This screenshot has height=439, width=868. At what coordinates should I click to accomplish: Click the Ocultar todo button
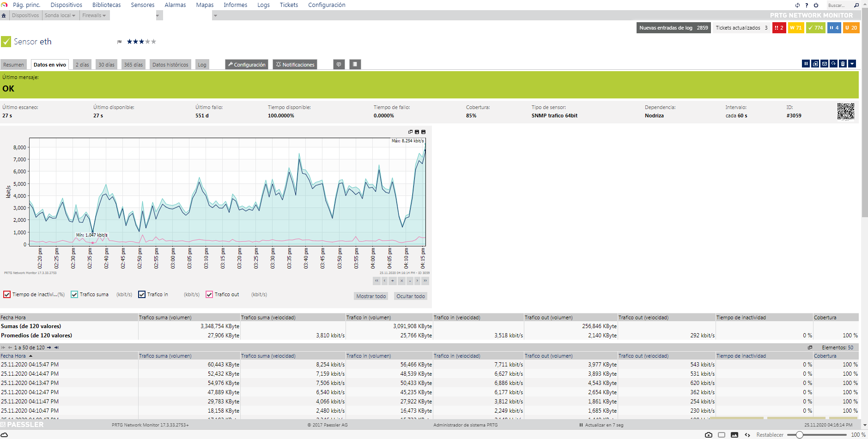[x=410, y=296]
